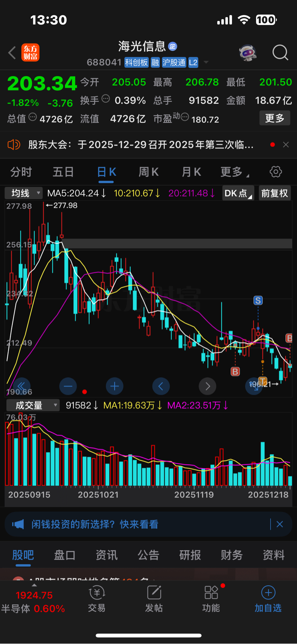Image resolution: width=297 pixels, height=644 pixels.
Task: Tap the S sell signal marker
Action: (x=258, y=301)
